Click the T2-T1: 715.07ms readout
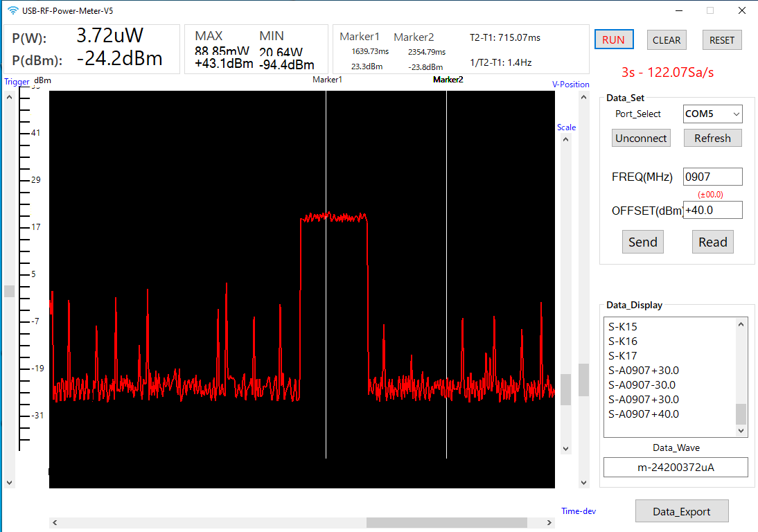This screenshot has height=532, width=758. pyautogui.click(x=505, y=37)
